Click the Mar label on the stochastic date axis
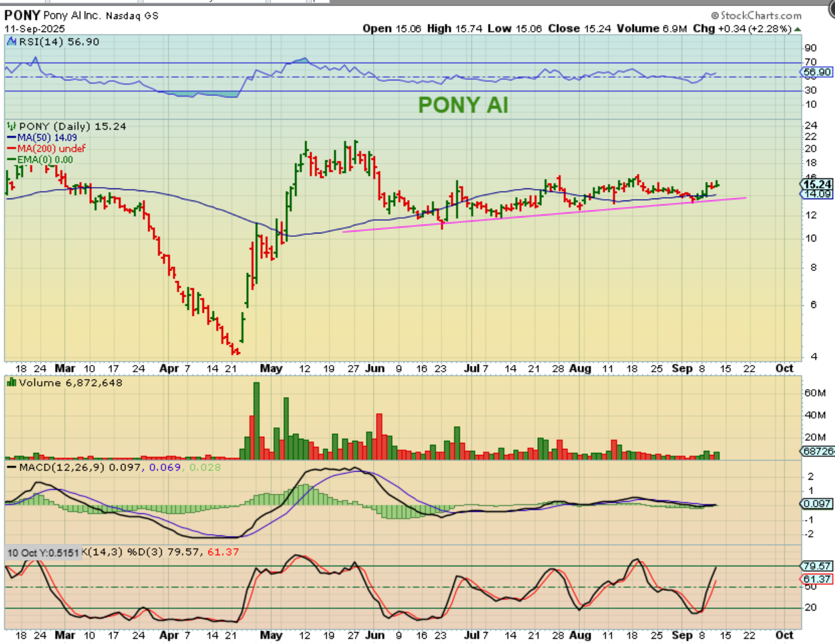 pyautogui.click(x=65, y=635)
